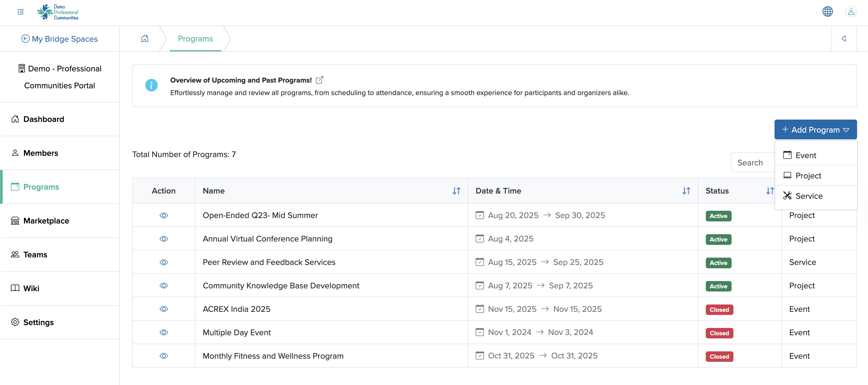Click the home breadcrumb icon
Viewport: 868px width, 385px height.
click(144, 39)
